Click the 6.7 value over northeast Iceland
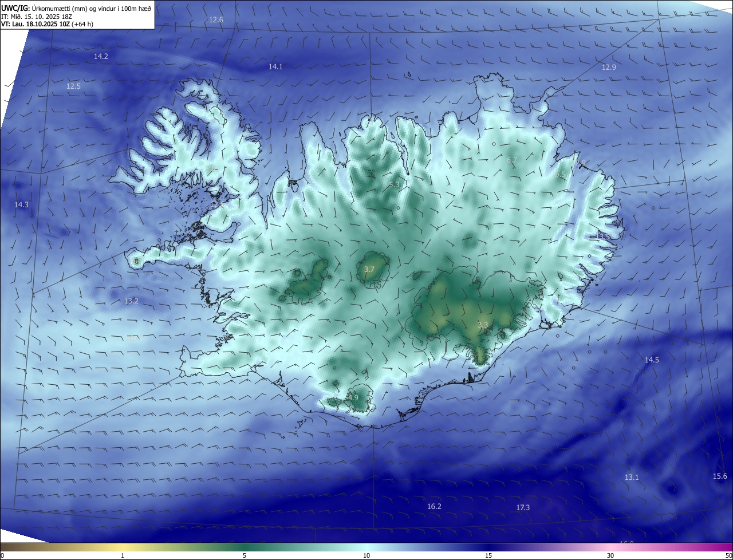Screen dimensions: 733x560 click(512, 160)
